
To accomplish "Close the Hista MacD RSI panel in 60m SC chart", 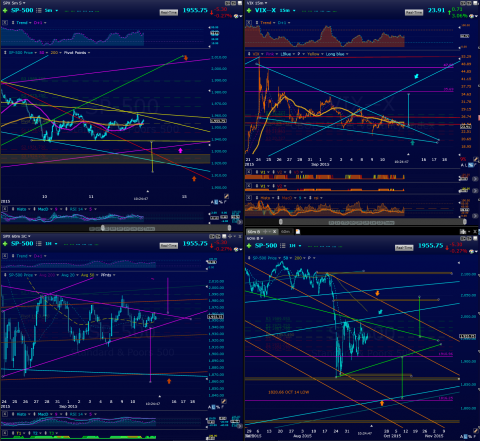I will pos(5,414).
